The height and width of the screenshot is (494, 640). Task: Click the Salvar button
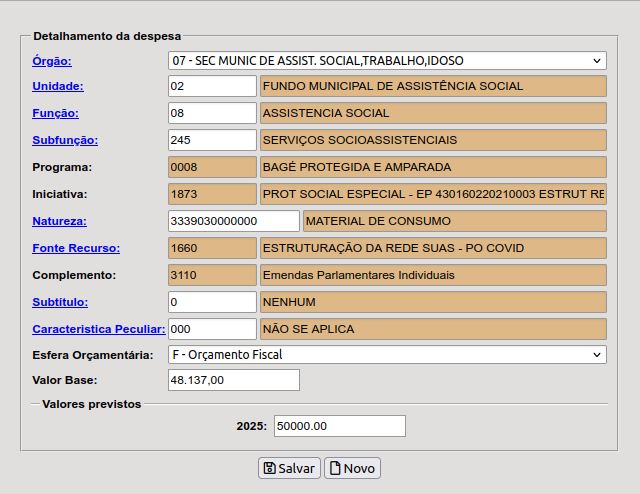pyautogui.click(x=288, y=468)
